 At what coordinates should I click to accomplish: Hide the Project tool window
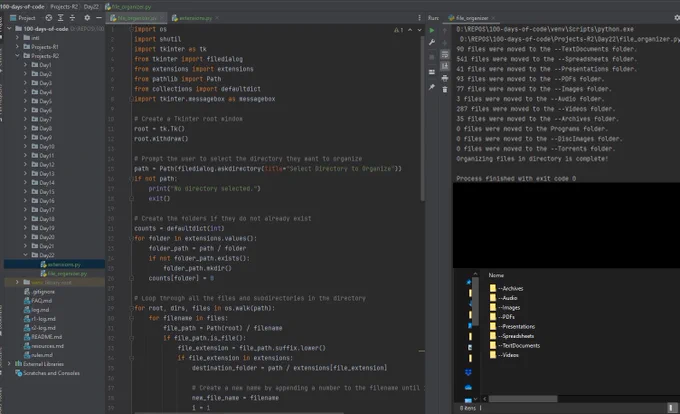click(99, 18)
